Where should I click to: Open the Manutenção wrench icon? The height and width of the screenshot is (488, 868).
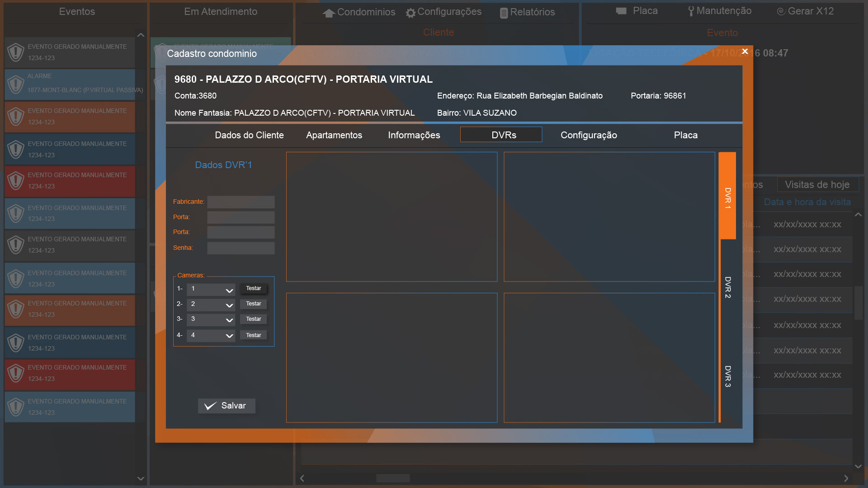[691, 11]
